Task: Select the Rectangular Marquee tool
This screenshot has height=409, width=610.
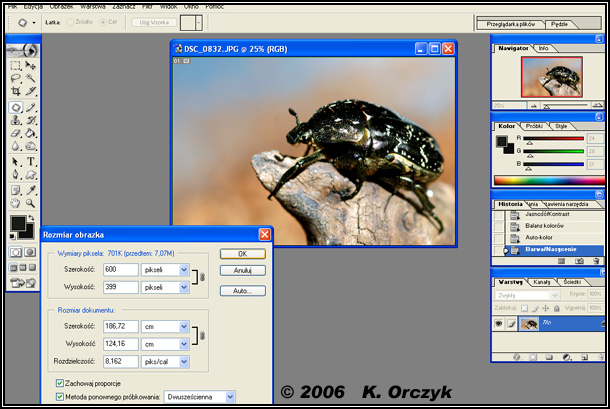Action: click(16, 65)
